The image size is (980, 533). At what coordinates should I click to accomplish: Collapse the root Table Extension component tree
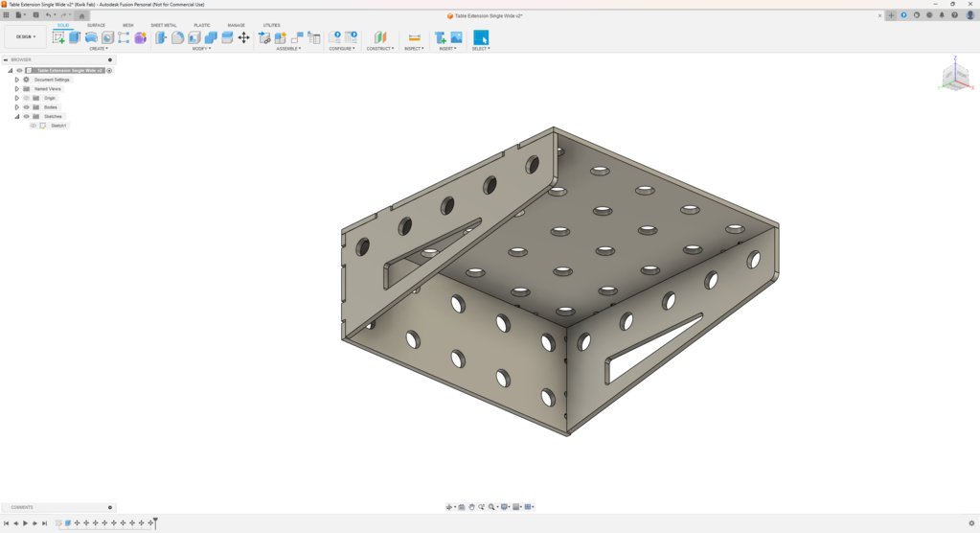coord(10,71)
